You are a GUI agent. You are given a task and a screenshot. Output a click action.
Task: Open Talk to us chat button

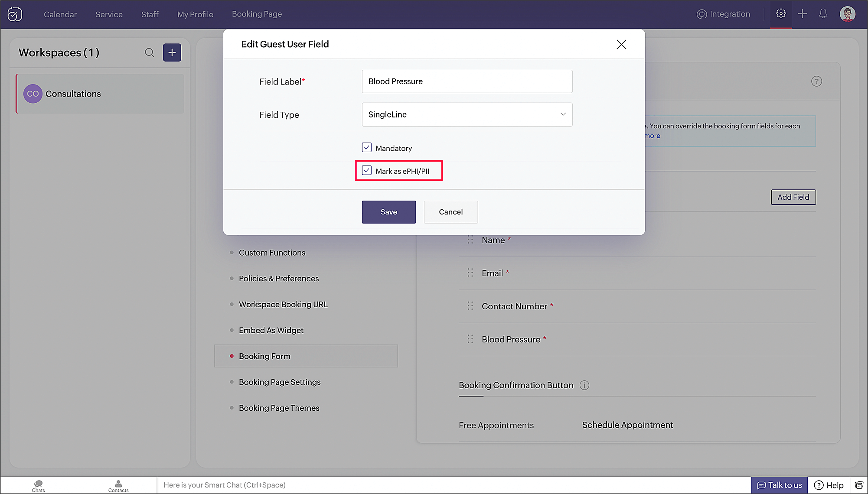click(779, 485)
